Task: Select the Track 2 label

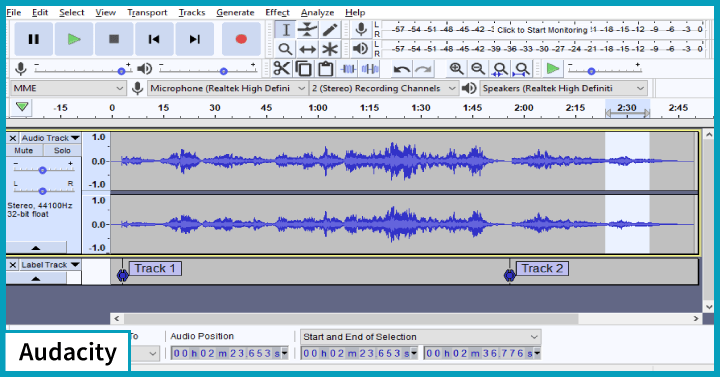Action: click(542, 268)
